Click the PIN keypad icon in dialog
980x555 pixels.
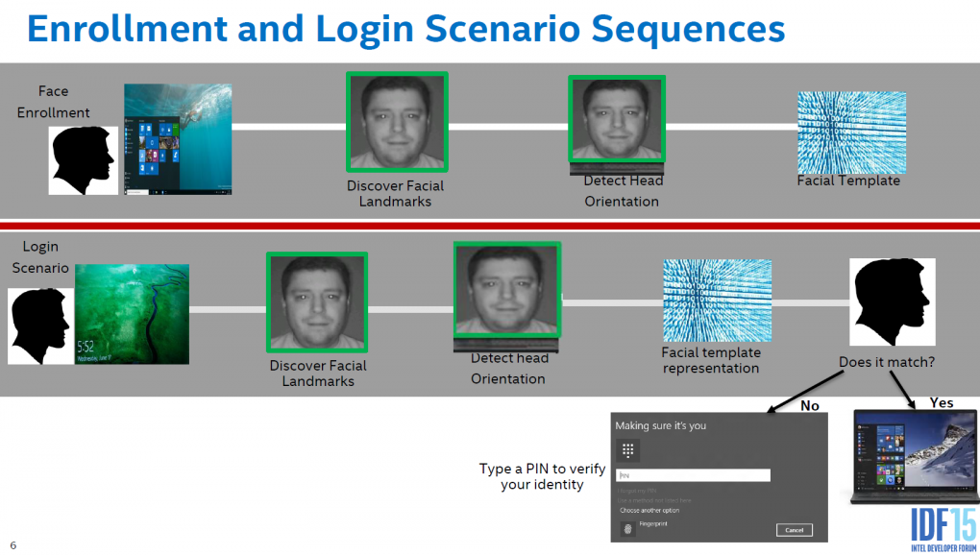coord(627,450)
